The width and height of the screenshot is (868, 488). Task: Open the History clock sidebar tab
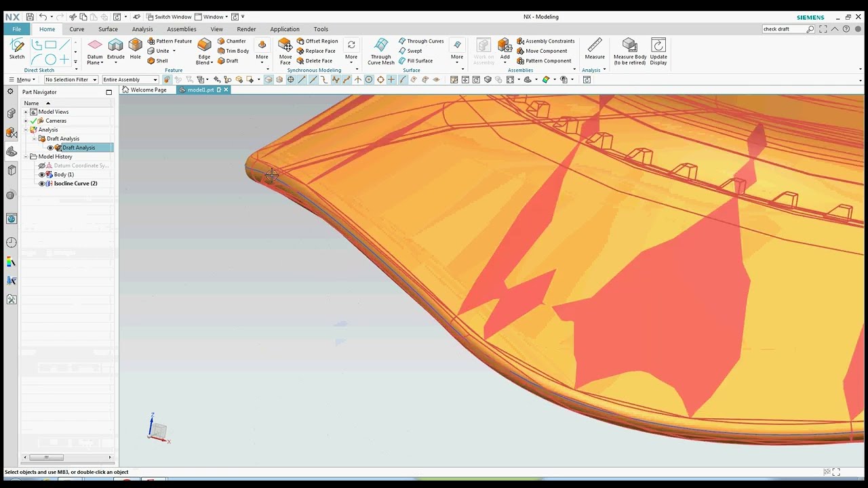point(11,243)
